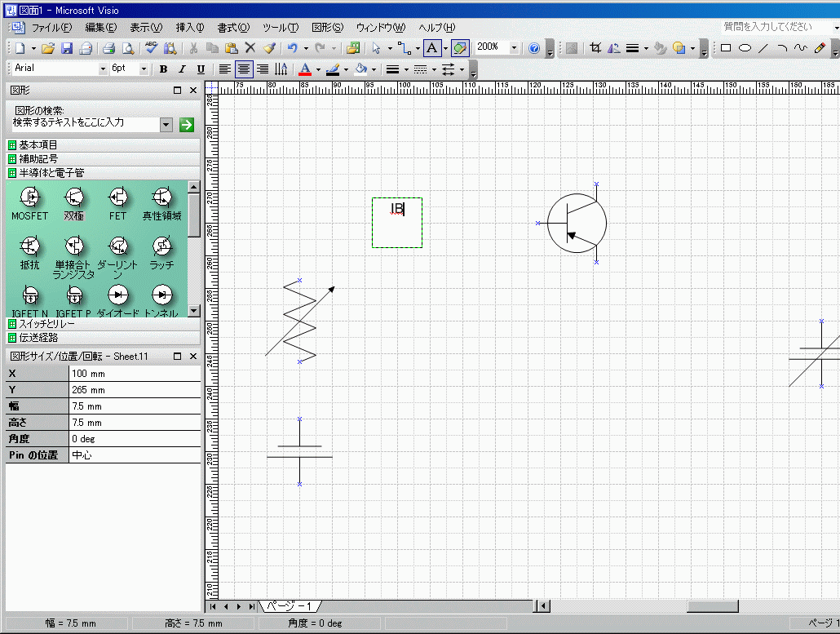Click the font color button
Viewport: 840px width, 634px height.
(305, 69)
